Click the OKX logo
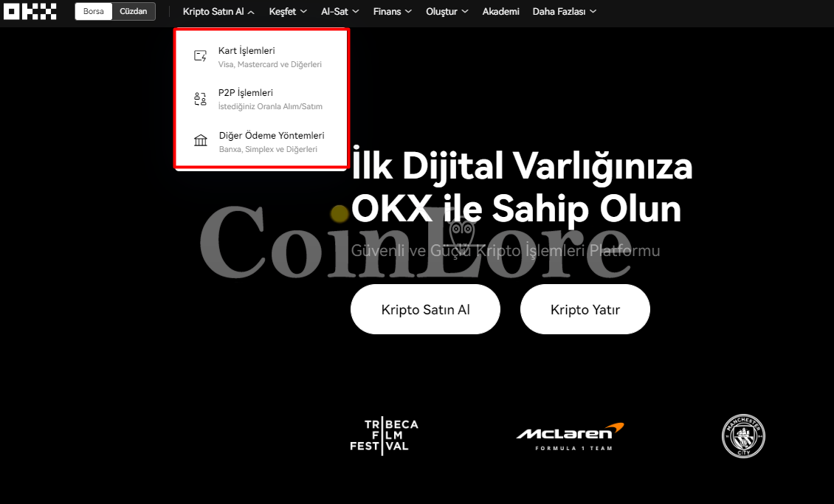Image resolution: width=834 pixels, height=504 pixels. (x=30, y=11)
